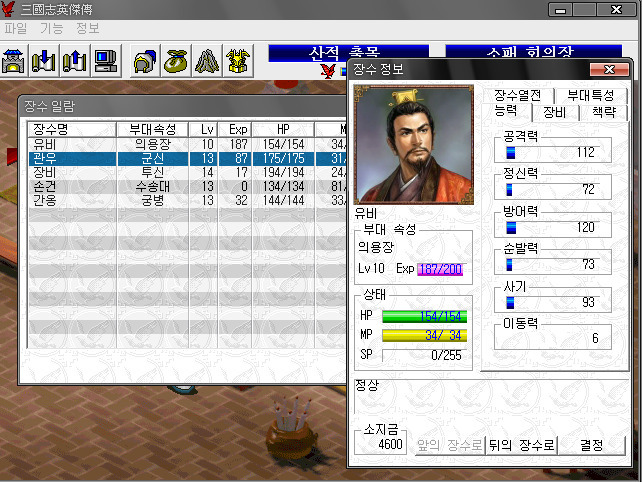
Task: Click the save-scroll up-arrow toolbar icon
Action: point(75,61)
